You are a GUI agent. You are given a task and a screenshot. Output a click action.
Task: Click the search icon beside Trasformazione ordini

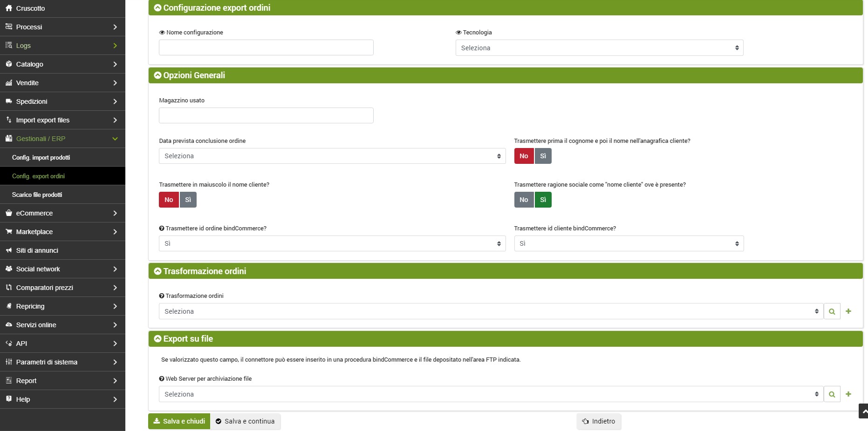click(832, 311)
